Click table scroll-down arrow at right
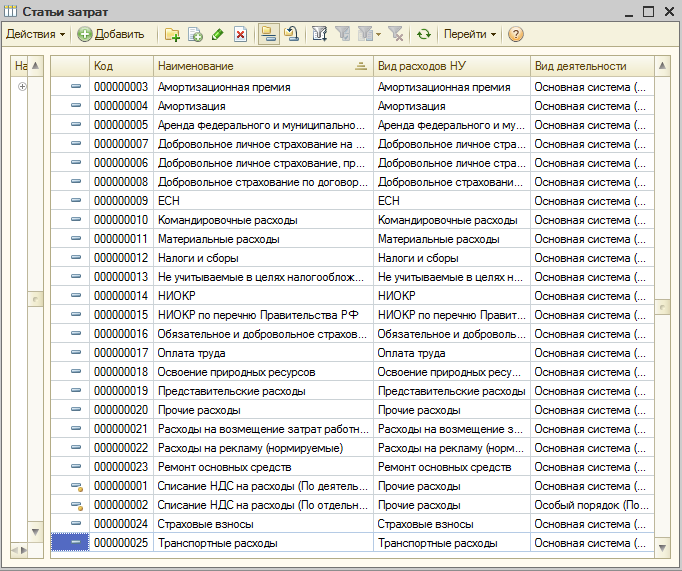The width and height of the screenshot is (682, 571). (x=662, y=548)
